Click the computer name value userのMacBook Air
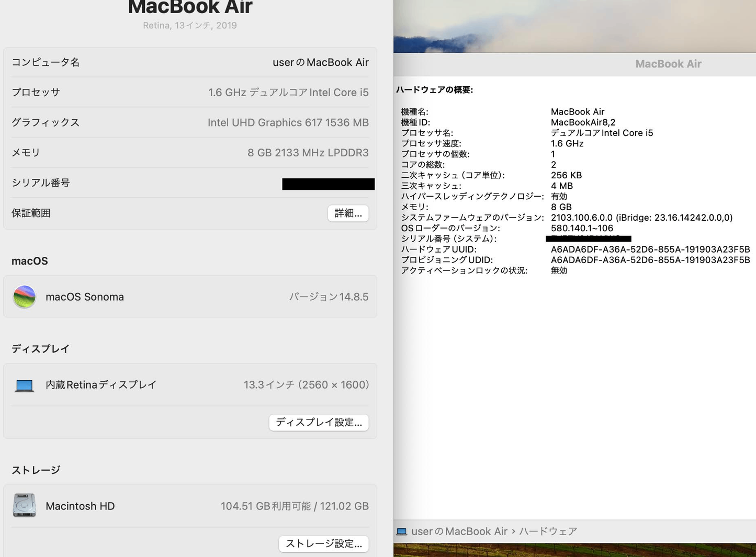 point(321,62)
